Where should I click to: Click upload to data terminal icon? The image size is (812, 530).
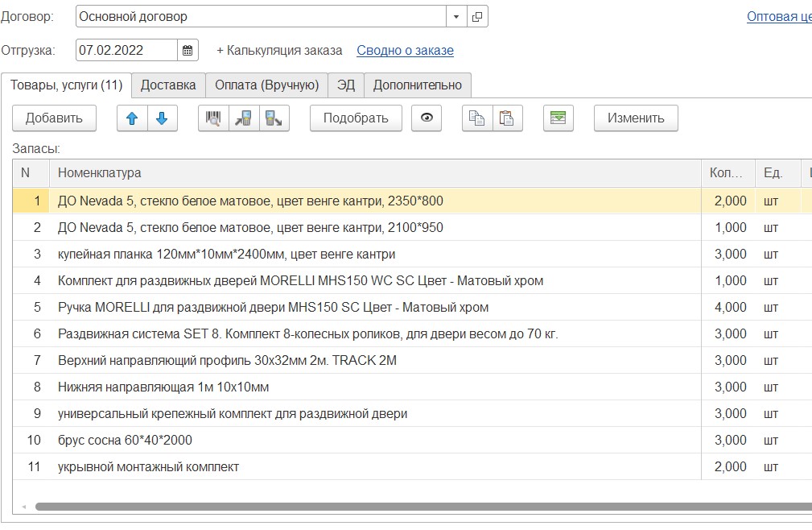point(274,118)
